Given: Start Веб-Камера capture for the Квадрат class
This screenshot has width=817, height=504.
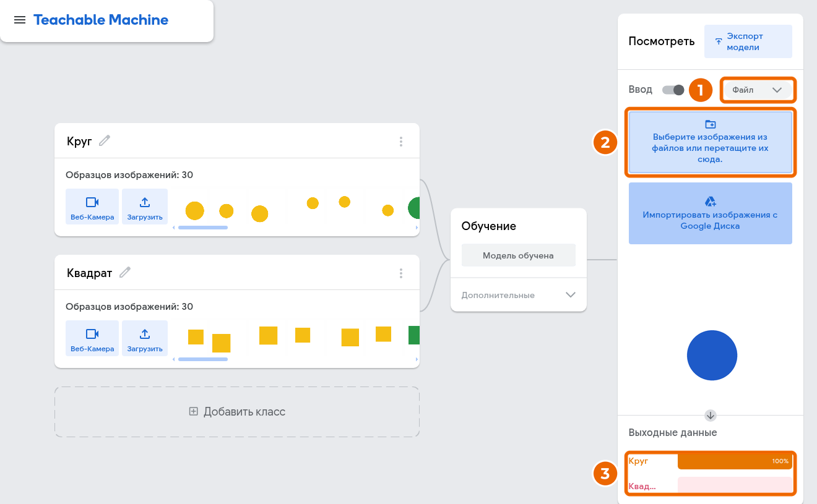Looking at the screenshot, I should pos(92,338).
